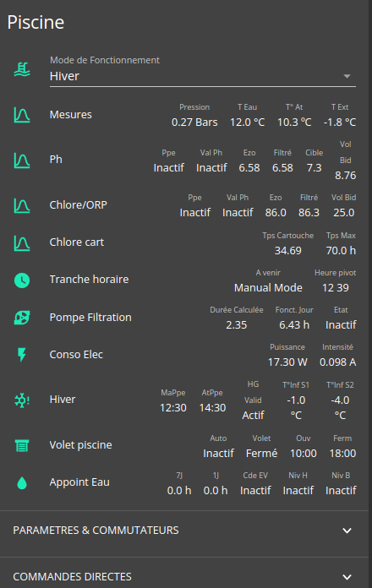
Task: Click the Pompe Filtration fan icon
Action: click(22, 318)
